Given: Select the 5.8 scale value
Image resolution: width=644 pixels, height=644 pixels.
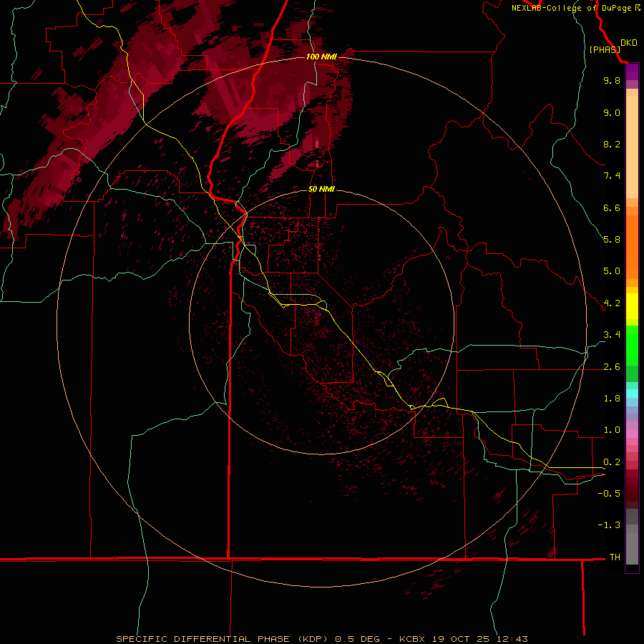Looking at the screenshot, I should coord(612,240).
